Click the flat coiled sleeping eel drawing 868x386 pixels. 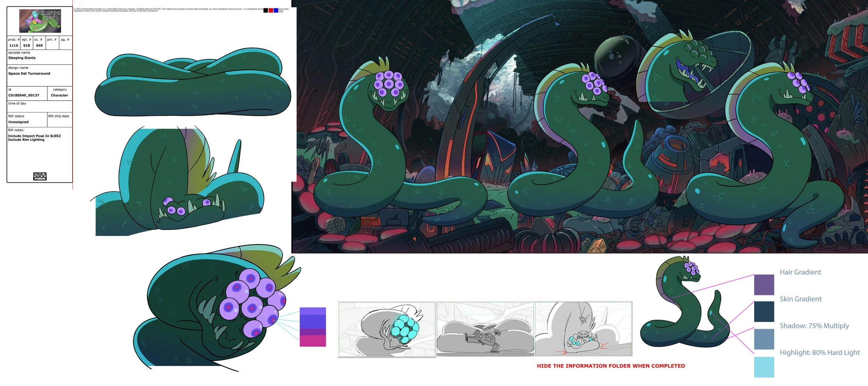click(x=193, y=83)
